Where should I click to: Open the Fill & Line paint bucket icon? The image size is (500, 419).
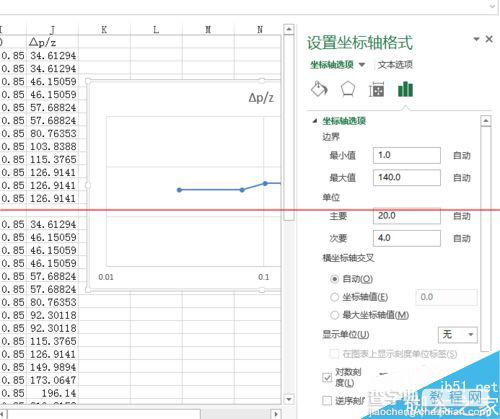pyautogui.click(x=319, y=89)
